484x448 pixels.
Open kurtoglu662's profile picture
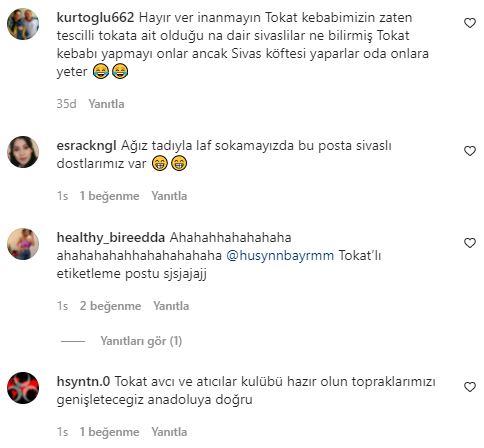[23, 24]
